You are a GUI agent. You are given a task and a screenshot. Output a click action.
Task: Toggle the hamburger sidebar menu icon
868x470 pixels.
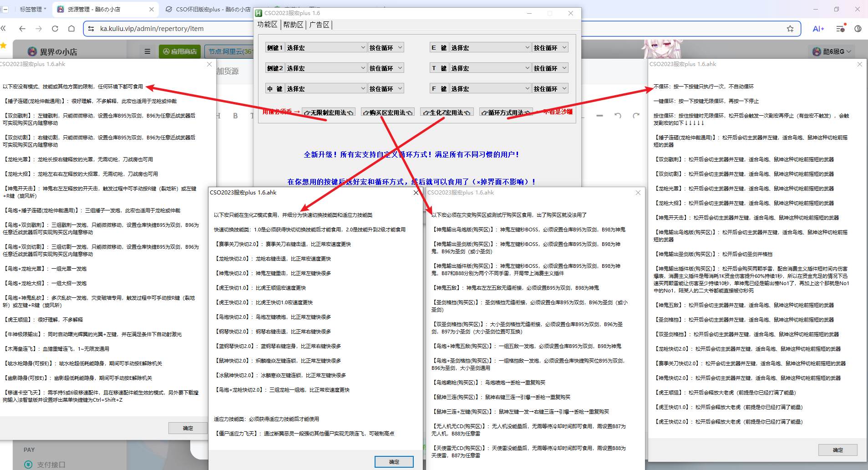(x=147, y=51)
